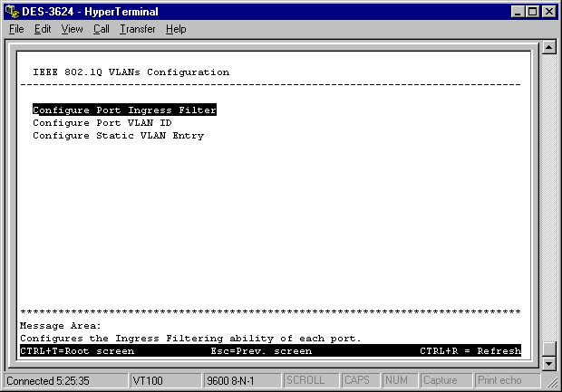The image size is (562, 392).
Task: Select Configure Static VLAN Entry option
Action: click(118, 136)
